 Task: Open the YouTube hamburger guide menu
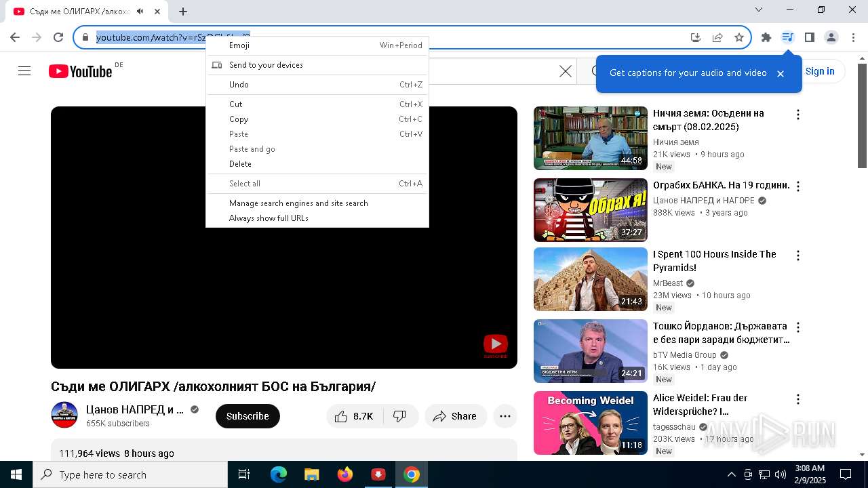click(24, 71)
